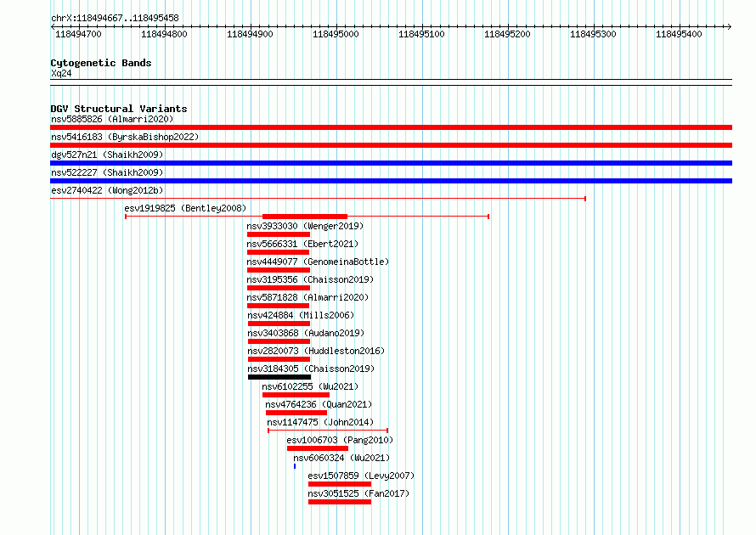Click red bar under nsv3195356
The image size is (756, 535).
pos(279,288)
